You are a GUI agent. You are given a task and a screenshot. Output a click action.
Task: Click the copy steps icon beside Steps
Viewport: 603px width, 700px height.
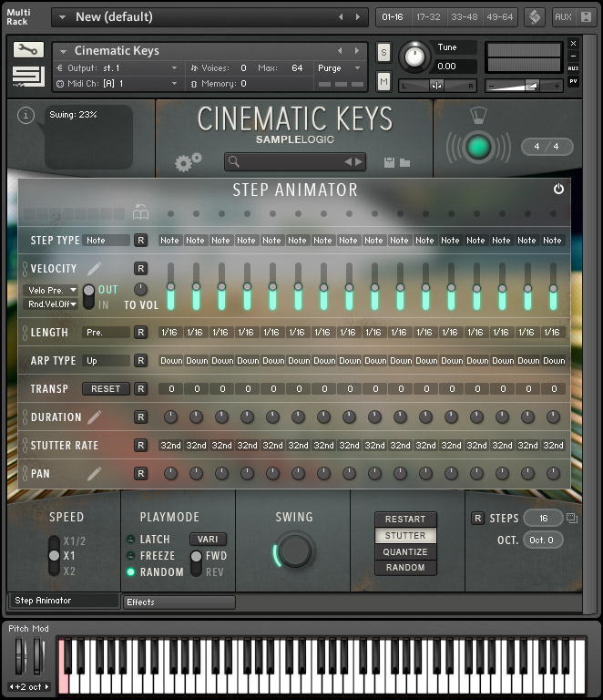pyautogui.click(x=572, y=518)
